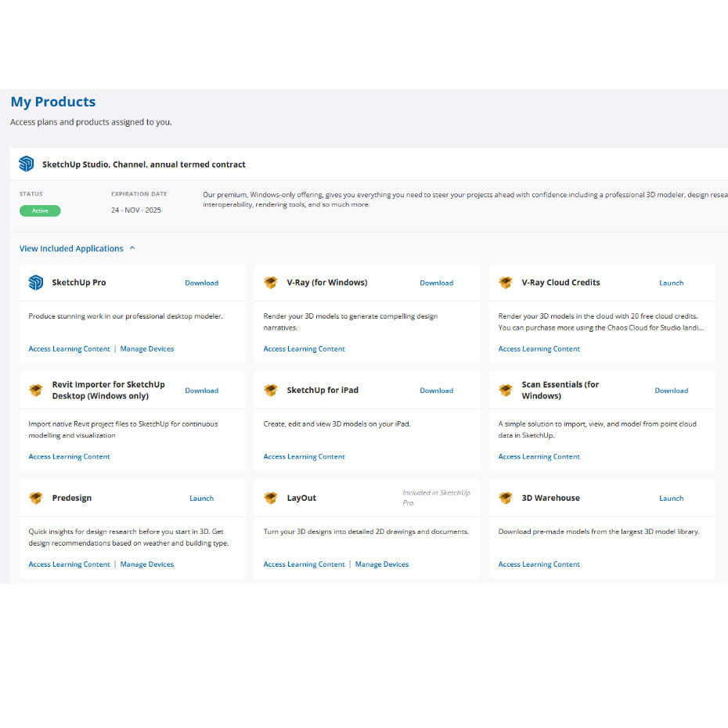This screenshot has height=728, width=728.
Task: Launch 3D Warehouse
Action: pos(671,498)
